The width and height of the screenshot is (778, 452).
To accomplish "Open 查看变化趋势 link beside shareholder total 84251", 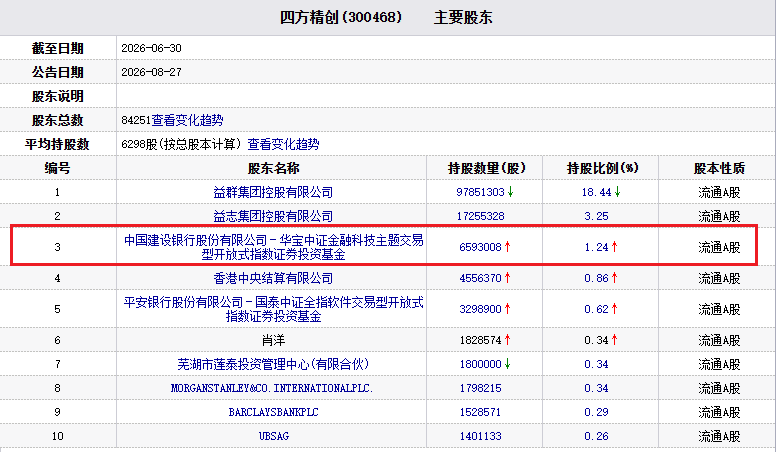I will [187, 120].
